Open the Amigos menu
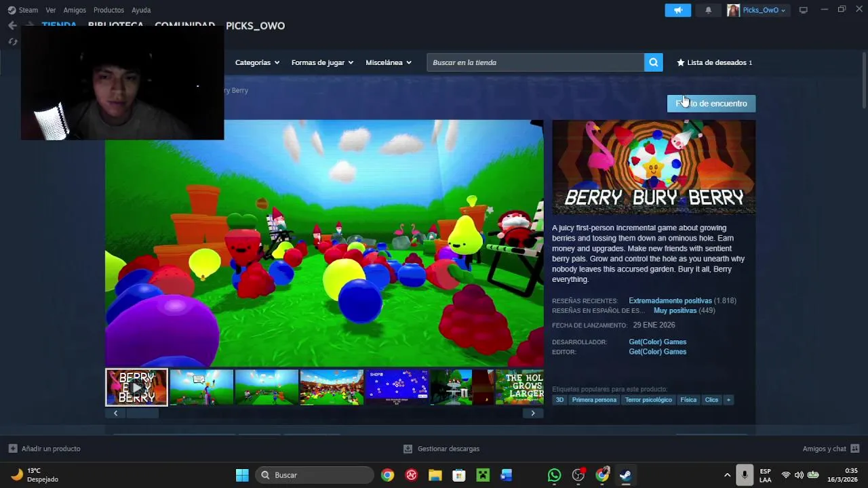868x488 pixels. pos(75,10)
